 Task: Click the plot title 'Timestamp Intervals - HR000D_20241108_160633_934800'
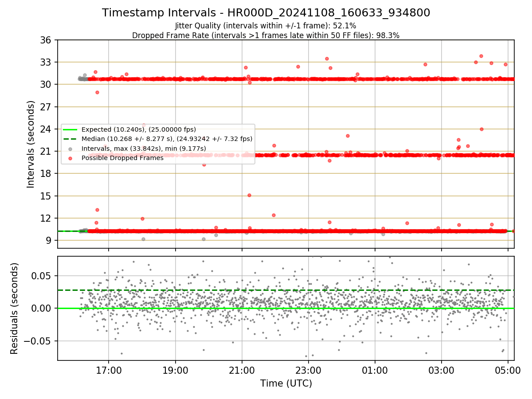(x=266, y=13)
